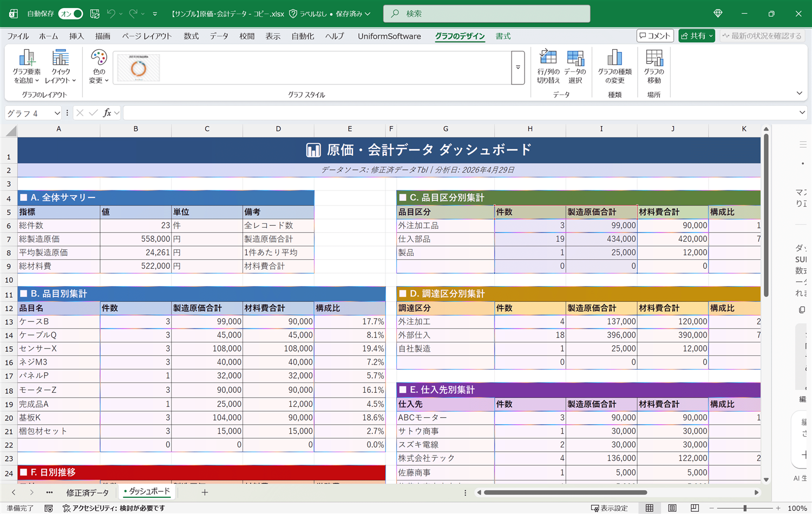This screenshot has height=514, width=812.
Task: Click the 100% zoom level
Action: click(x=797, y=508)
